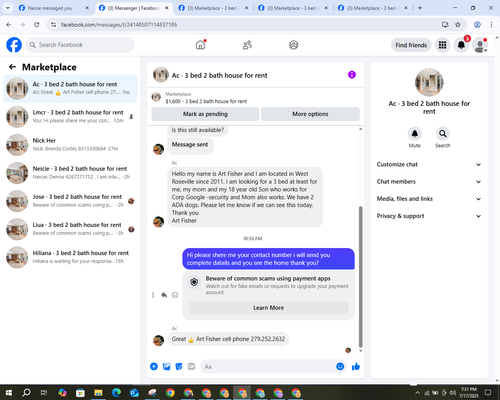Reply to the message using the arrow icon
Viewport: 500px width, 400px height.
pyautogui.click(x=164, y=295)
